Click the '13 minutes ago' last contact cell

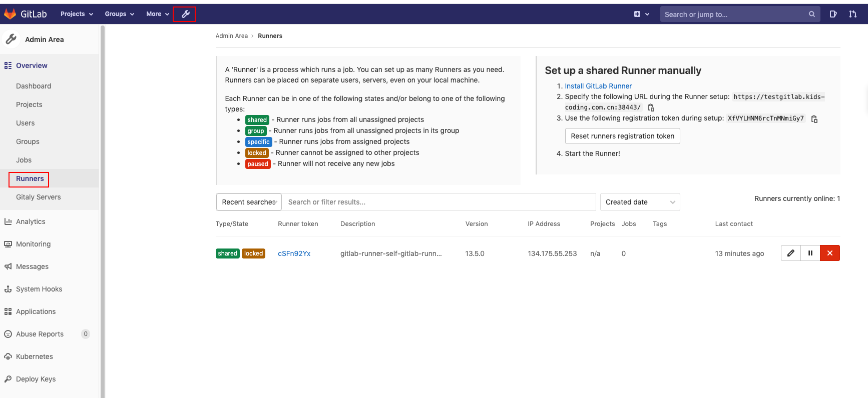[x=739, y=253]
